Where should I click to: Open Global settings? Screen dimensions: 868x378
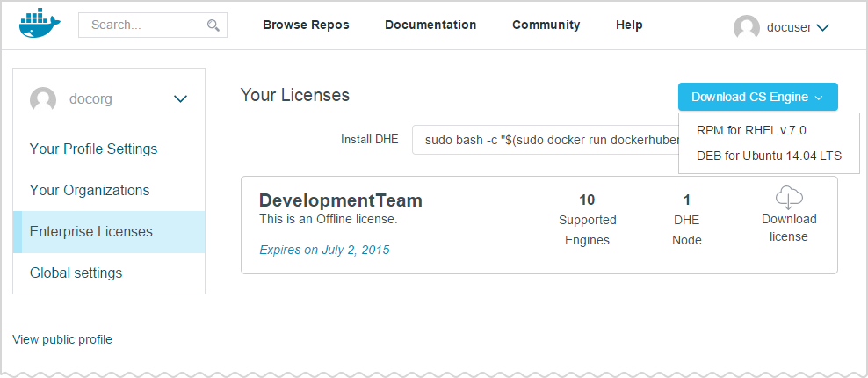pos(76,273)
